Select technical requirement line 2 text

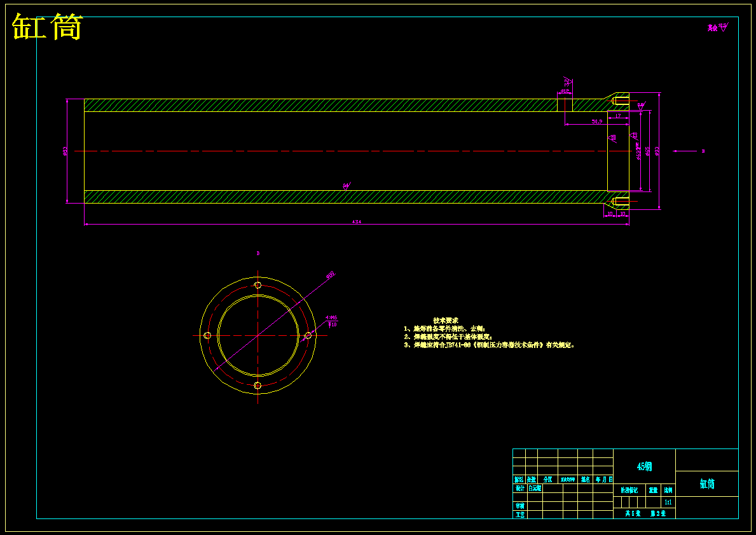click(x=448, y=337)
